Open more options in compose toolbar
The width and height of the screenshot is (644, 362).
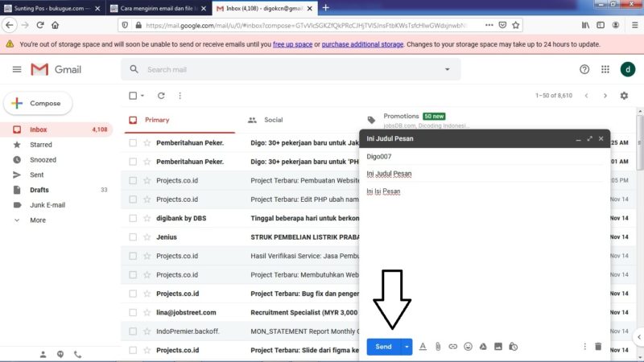(585, 347)
